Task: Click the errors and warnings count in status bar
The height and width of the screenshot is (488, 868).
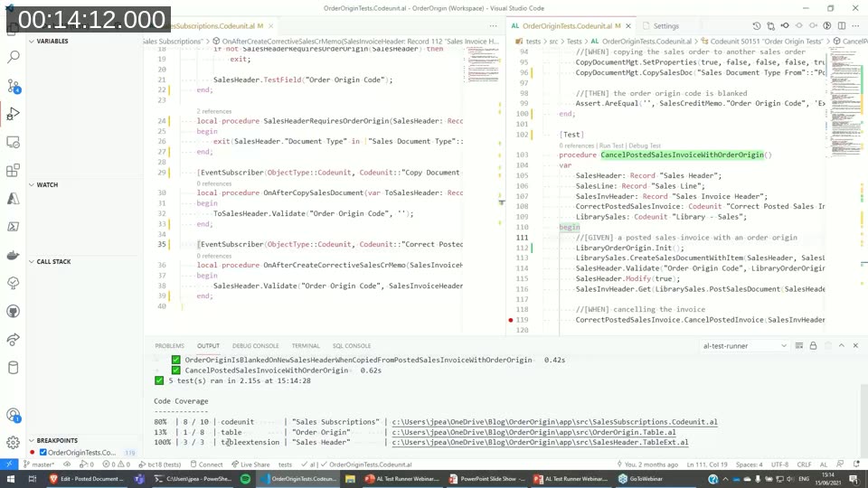Action: point(117,465)
